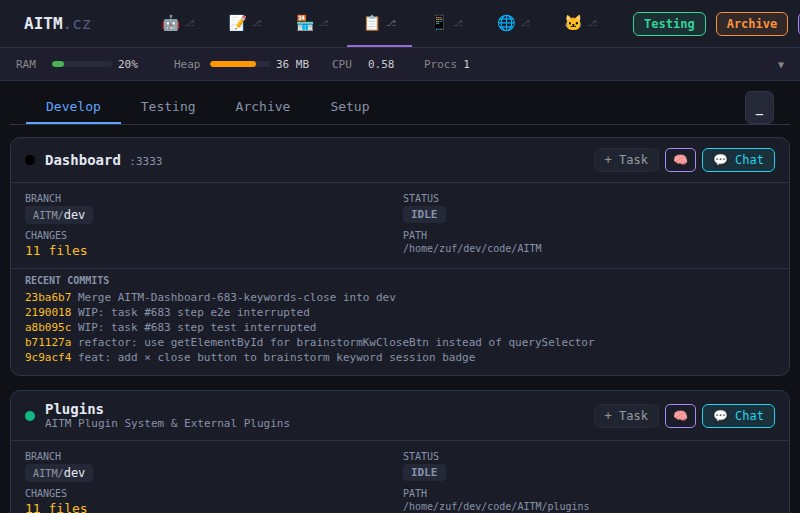Viewport: 800px width, 513px height.
Task: Open the brain button on the Plugins card
Action: click(680, 416)
